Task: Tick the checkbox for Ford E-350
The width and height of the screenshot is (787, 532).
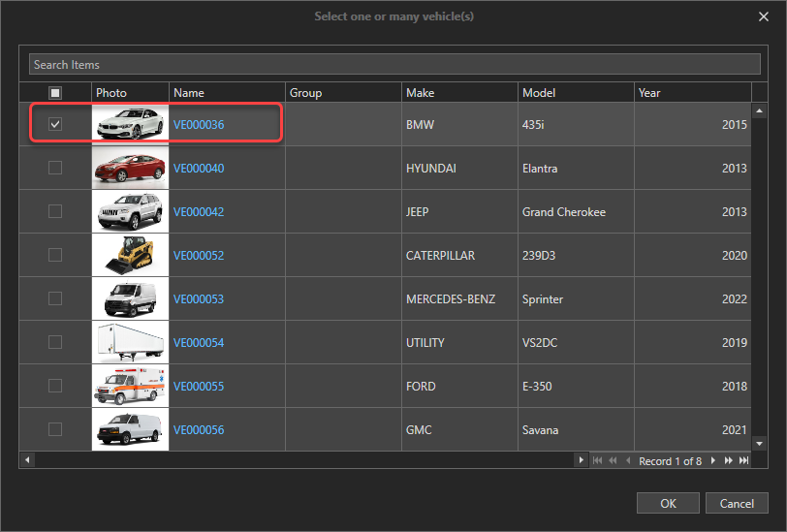Action: [x=55, y=386]
